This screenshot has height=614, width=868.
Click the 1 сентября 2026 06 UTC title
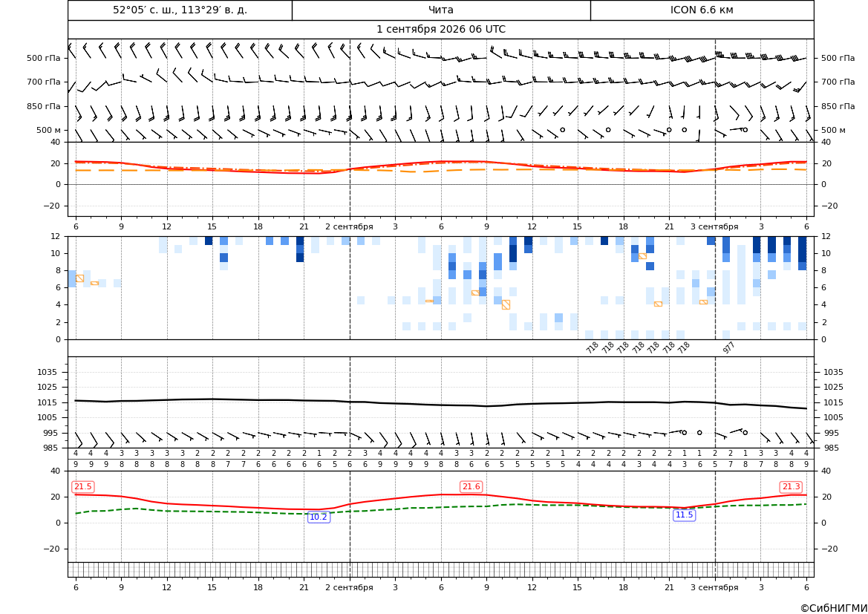tap(441, 30)
